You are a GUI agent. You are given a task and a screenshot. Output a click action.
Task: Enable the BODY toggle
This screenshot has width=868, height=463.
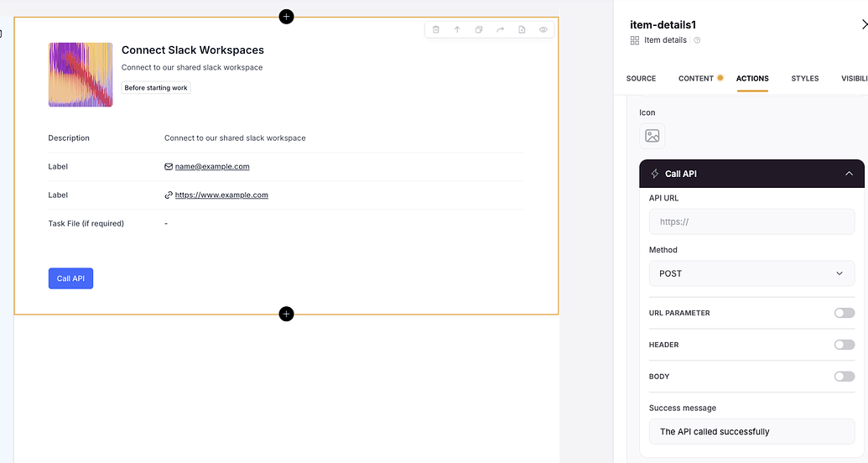tap(845, 377)
